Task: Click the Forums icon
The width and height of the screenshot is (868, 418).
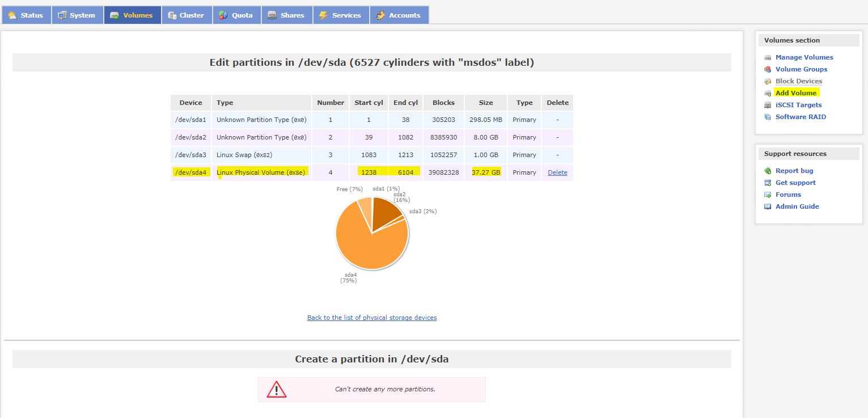Action: pos(768,195)
